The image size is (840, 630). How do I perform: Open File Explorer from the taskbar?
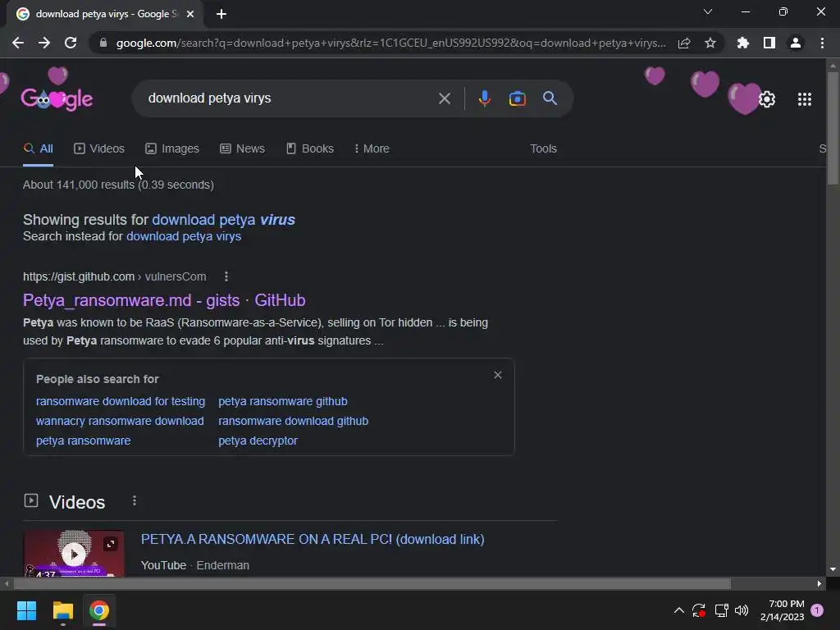[x=62, y=610]
